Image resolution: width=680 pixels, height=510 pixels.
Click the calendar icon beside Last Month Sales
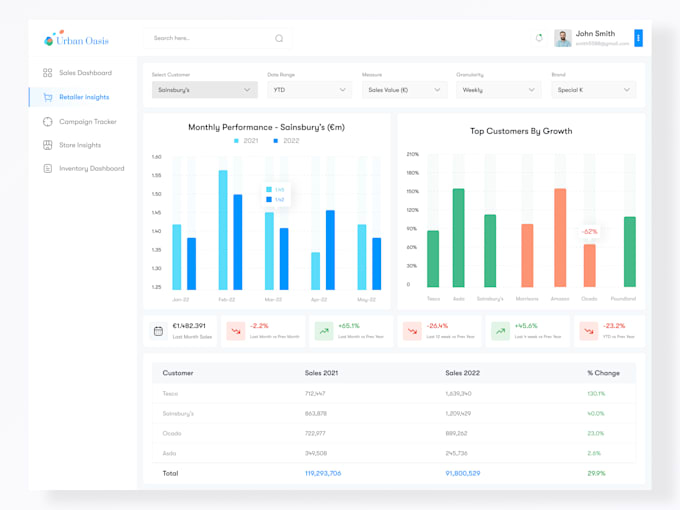[x=158, y=331]
